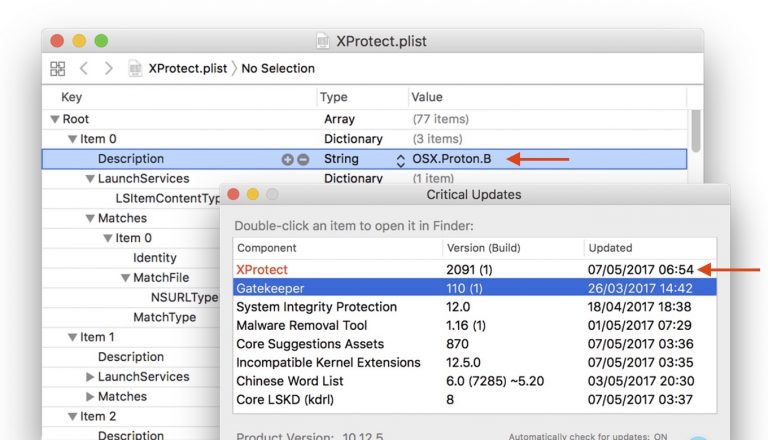Go forward with the right chevron
The width and height of the screenshot is (768, 440).
click(107, 69)
